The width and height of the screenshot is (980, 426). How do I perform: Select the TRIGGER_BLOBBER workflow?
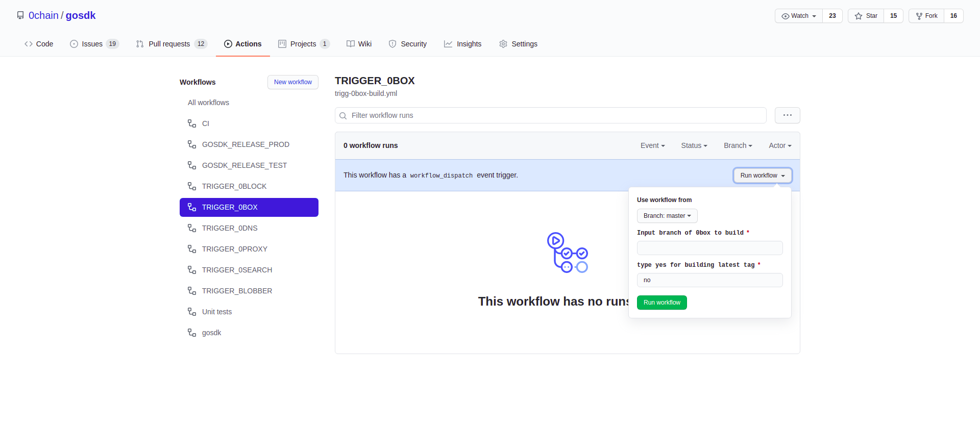249,291
